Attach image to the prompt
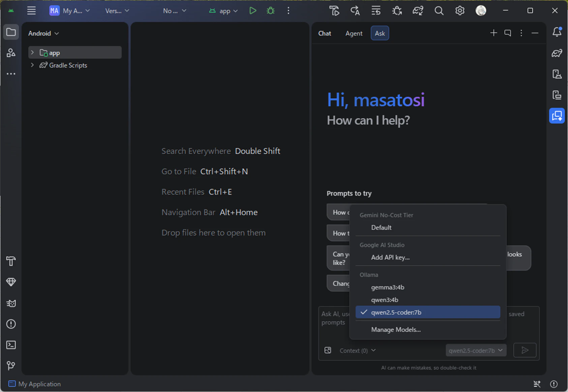The image size is (568, 392). click(x=328, y=350)
